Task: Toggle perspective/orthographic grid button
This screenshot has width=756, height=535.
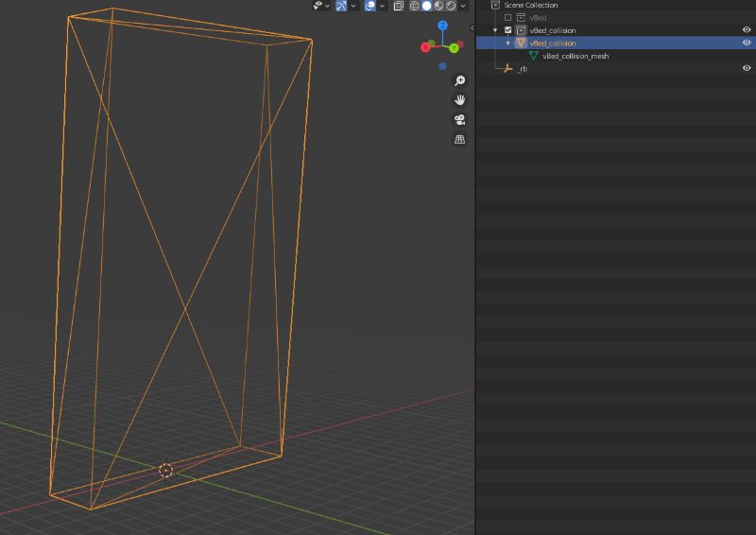Action: click(459, 139)
